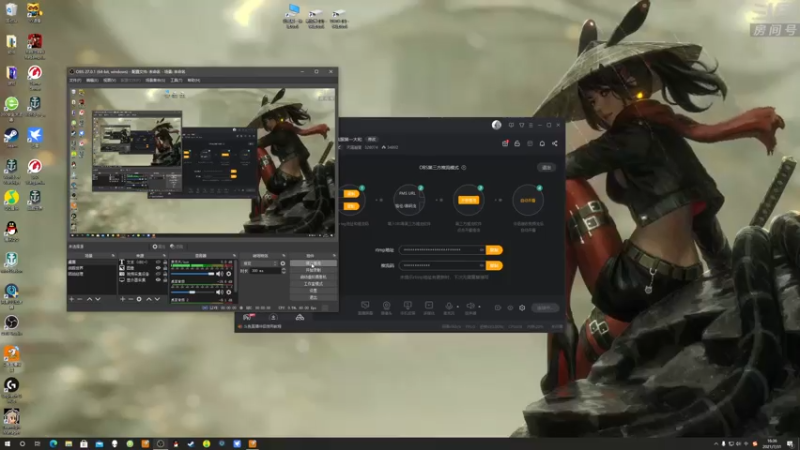800x450 pixels.
Task: Open the video source tool in streaming app
Action: pos(429,307)
